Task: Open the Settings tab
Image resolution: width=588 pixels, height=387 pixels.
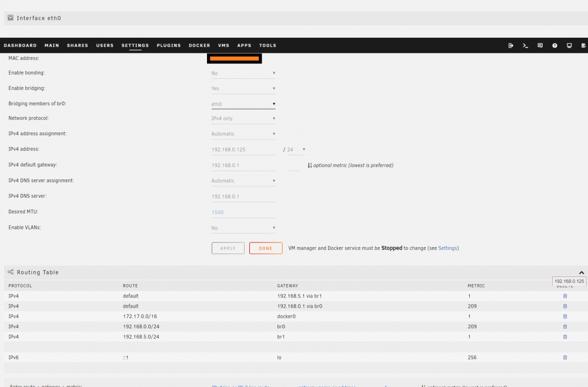Action: pyautogui.click(x=135, y=45)
